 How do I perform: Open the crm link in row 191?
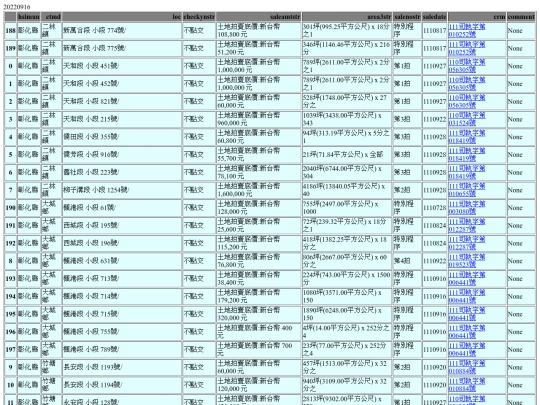(x=467, y=226)
